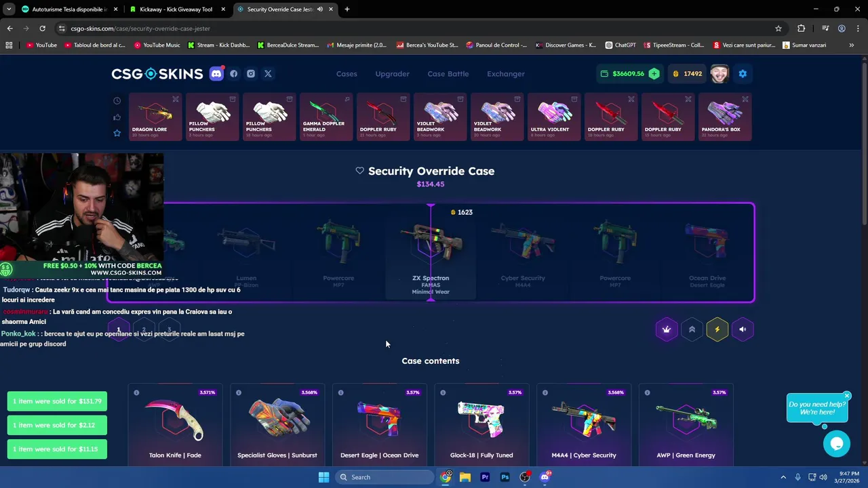
Task: Open the CSGO-SKINS logo home link
Action: pyautogui.click(x=157, y=74)
